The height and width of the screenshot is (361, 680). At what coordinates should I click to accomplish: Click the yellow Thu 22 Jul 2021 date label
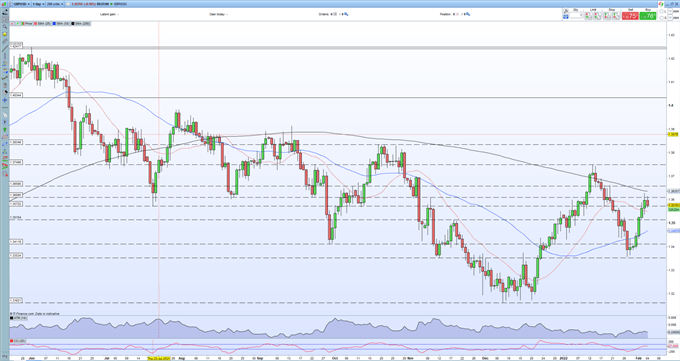(x=159, y=359)
